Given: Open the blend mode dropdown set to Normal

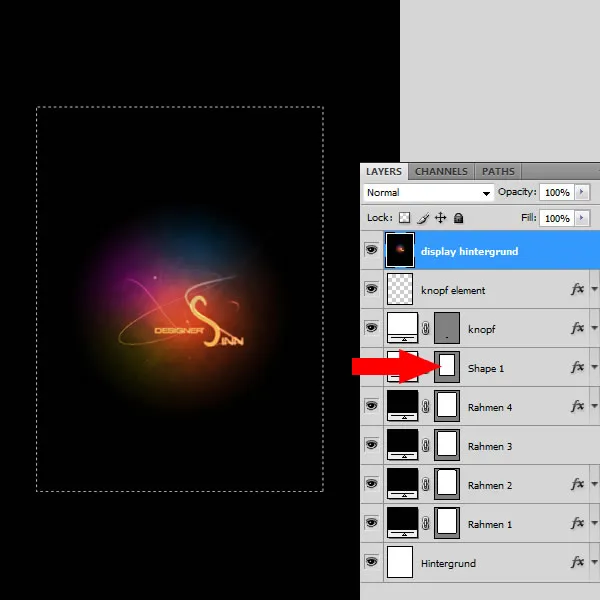Looking at the screenshot, I should [x=429, y=192].
